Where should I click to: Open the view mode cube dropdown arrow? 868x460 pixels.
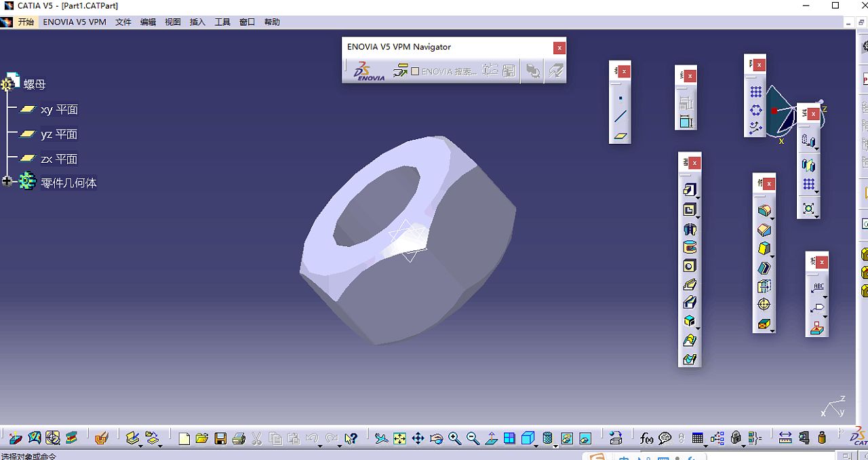tap(536, 444)
